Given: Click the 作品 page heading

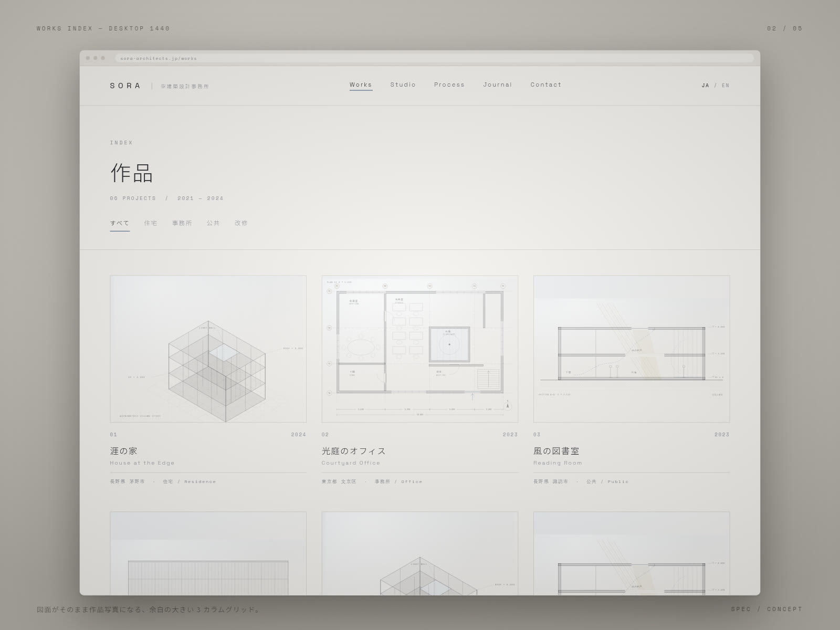Looking at the screenshot, I should pos(131,173).
